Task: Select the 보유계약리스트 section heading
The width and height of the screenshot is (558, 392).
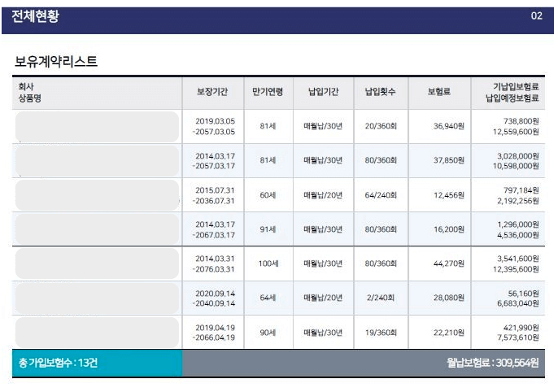Action: tap(56, 62)
